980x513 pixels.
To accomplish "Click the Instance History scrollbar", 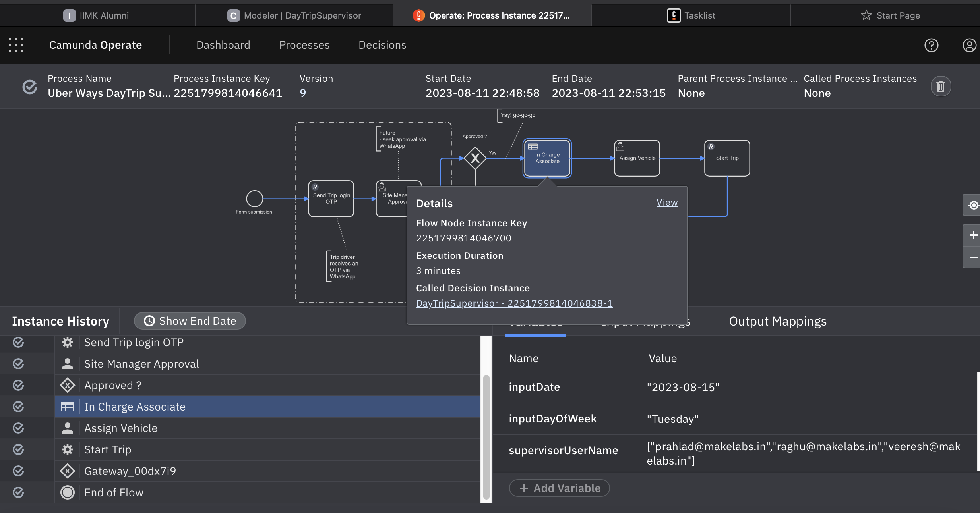I will click(x=486, y=437).
